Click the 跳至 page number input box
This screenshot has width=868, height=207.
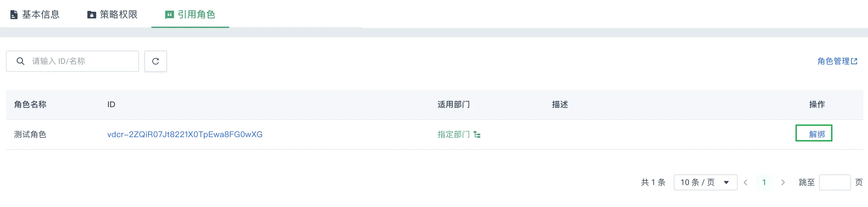pyautogui.click(x=835, y=182)
